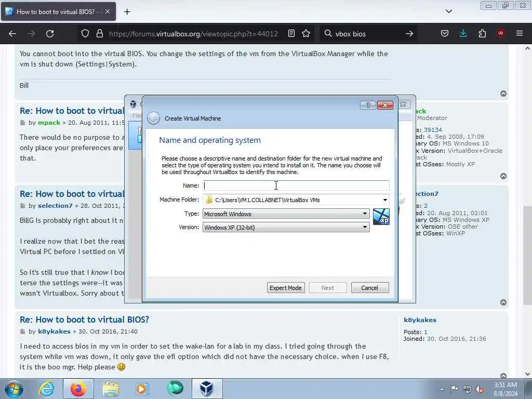Show hidden tray icons arrow
Image resolution: width=532 pixels, height=399 pixels.
click(x=442, y=389)
